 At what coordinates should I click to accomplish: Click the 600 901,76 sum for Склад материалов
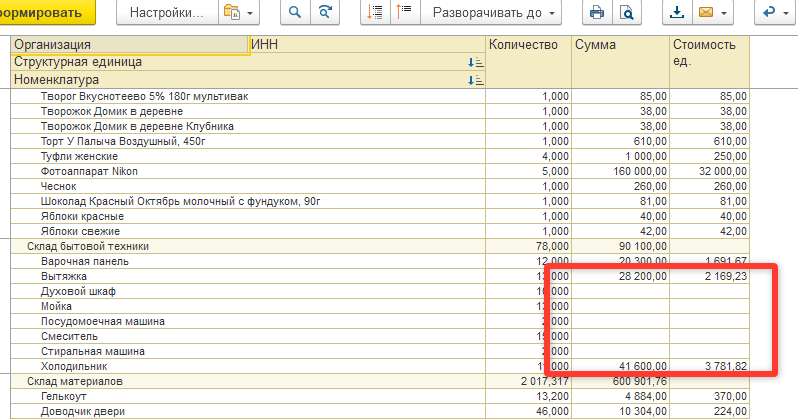coord(620,381)
